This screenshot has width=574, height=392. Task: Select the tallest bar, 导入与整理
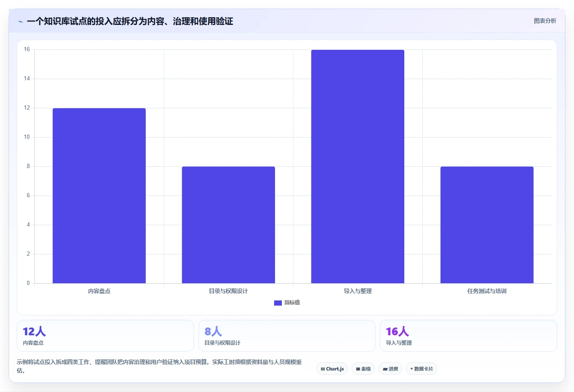pyautogui.click(x=358, y=166)
